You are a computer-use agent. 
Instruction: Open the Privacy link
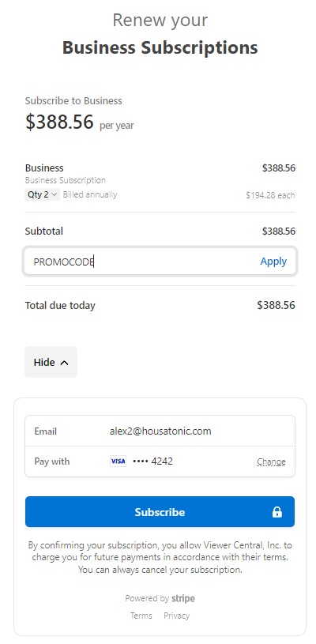[176, 616]
